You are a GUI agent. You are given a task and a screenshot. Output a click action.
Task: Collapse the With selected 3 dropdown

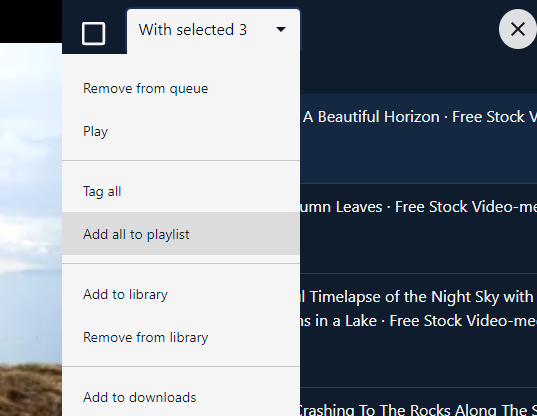tap(213, 30)
